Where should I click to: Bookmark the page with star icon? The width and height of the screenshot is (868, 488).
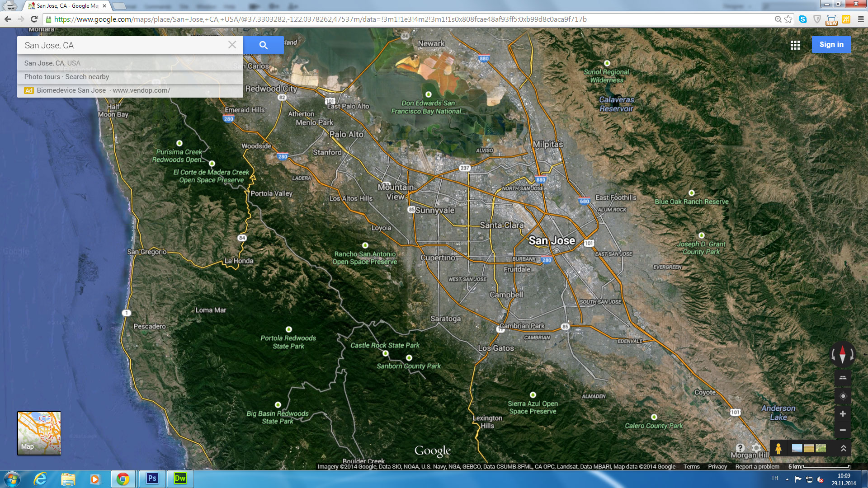pos(788,19)
